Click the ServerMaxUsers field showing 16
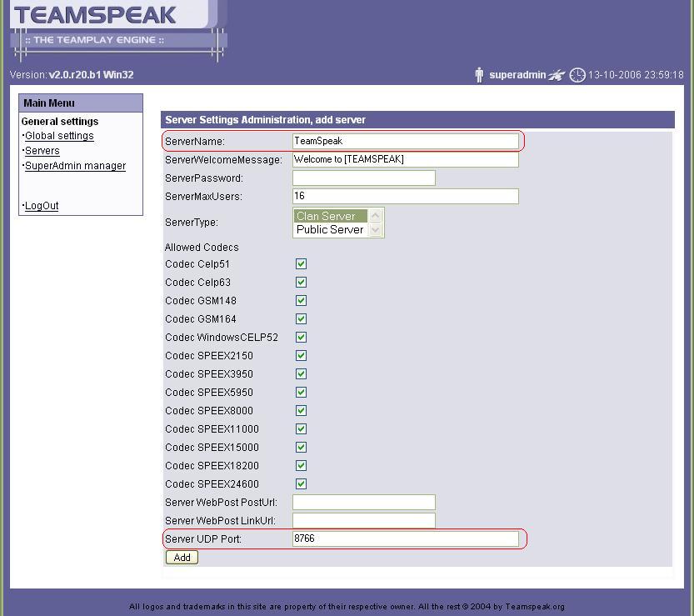 (x=406, y=196)
